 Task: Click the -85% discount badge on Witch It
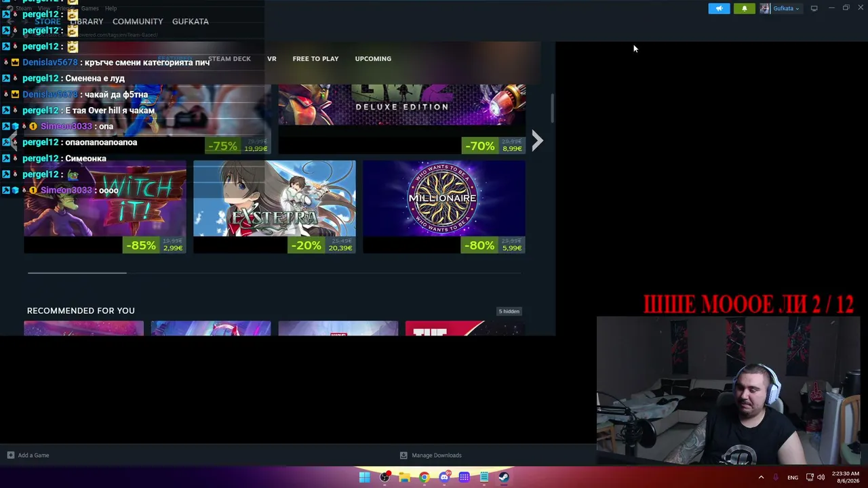point(141,245)
